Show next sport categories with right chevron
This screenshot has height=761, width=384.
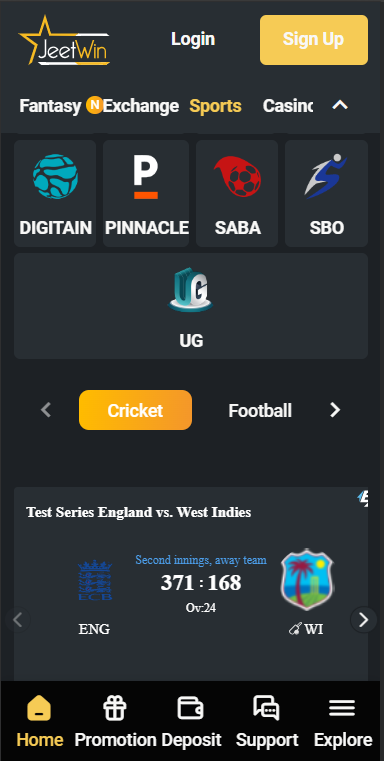[x=335, y=411]
